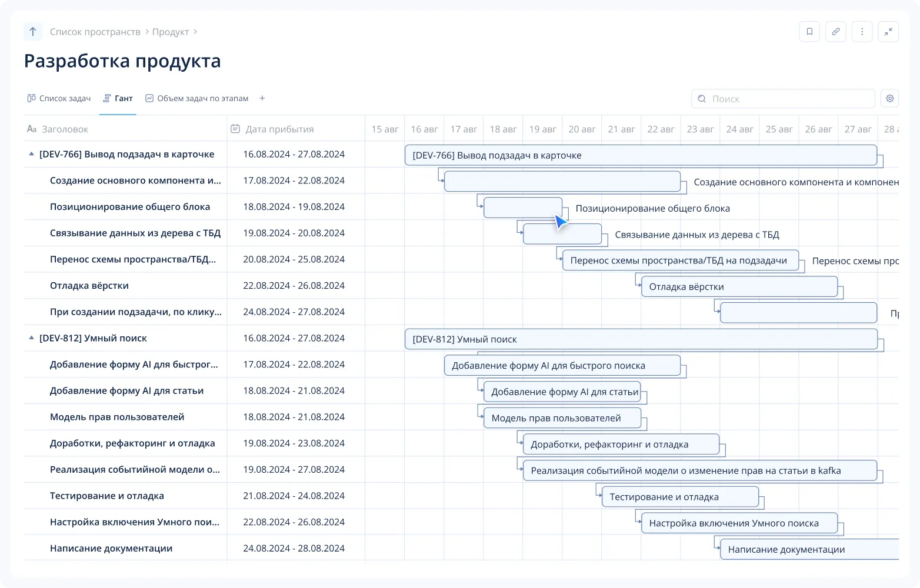Select row Позиционирование общего блока

pyautogui.click(x=130, y=207)
